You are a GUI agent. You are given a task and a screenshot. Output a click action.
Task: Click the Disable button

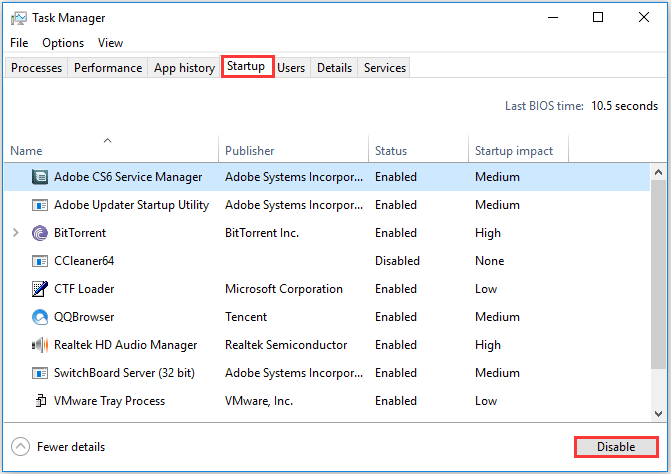[616, 447]
